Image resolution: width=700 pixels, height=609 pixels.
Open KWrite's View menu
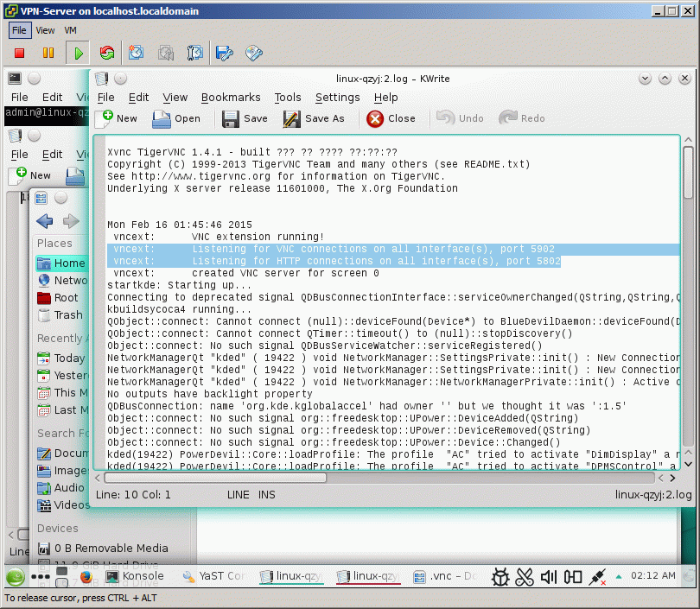click(175, 98)
